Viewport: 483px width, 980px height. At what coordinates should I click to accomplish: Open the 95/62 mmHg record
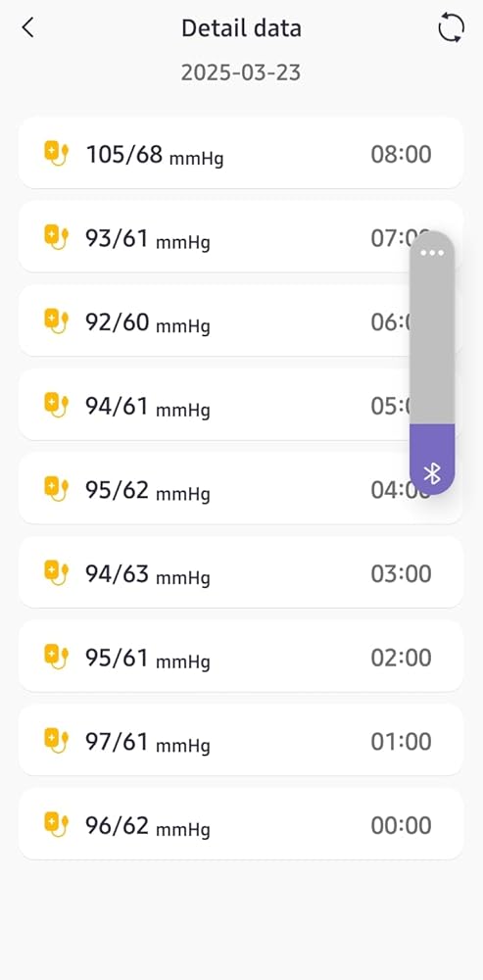click(x=241, y=488)
